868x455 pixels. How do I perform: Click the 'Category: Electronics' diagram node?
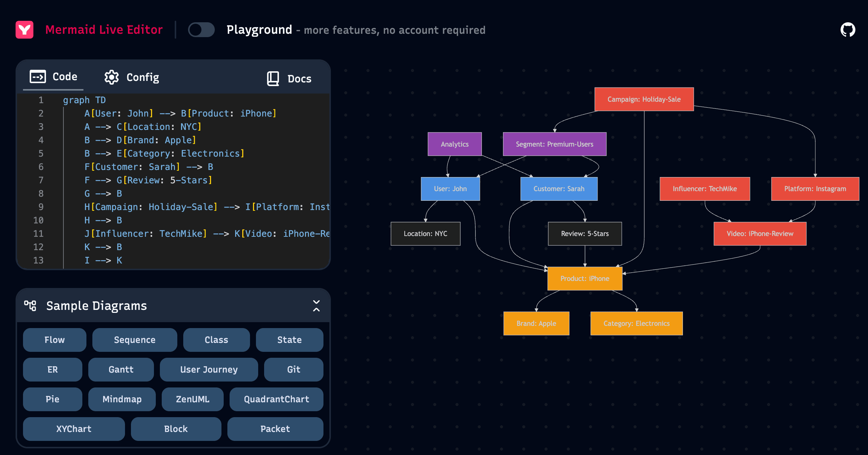637,324
